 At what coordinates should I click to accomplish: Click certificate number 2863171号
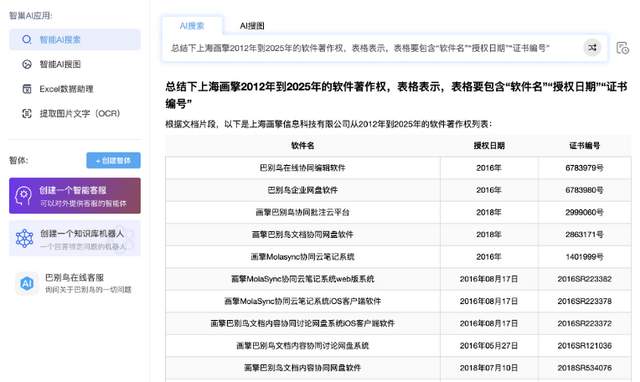(x=584, y=235)
